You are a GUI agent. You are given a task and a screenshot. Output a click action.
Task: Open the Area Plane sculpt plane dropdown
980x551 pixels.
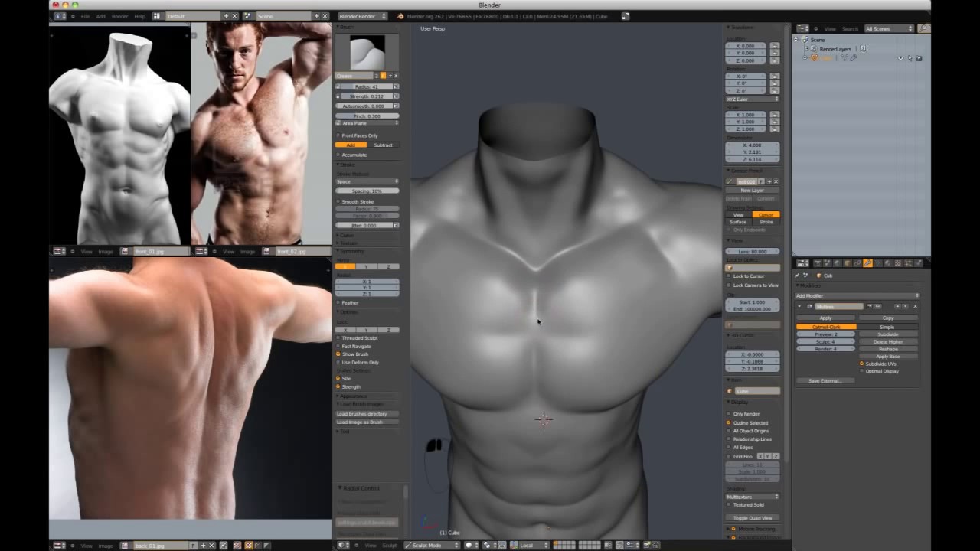pos(367,123)
